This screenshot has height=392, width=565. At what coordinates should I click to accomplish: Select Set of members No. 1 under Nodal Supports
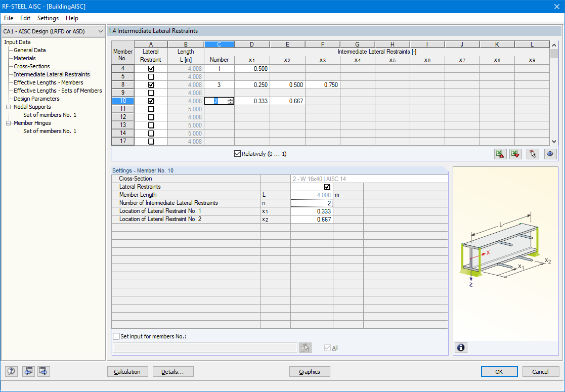coord(50,115)
